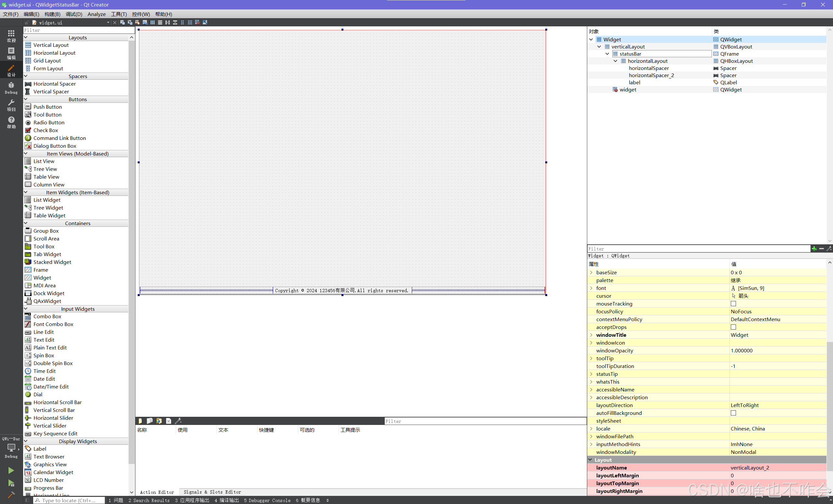This screenshot has height=504, width=833.
Task: Apply Lay Out Horizontally toolbar icon
Action: point(152,22)
